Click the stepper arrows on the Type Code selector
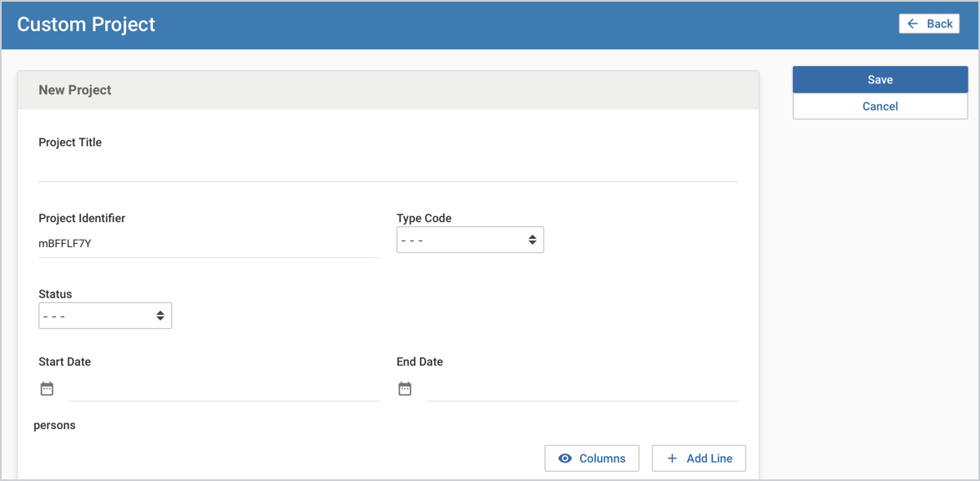 click(533, 240)
